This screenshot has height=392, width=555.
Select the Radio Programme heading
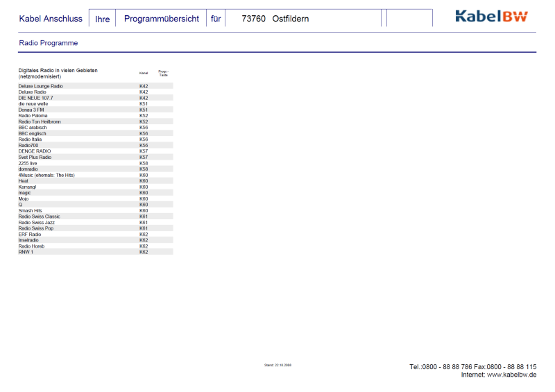49,43
